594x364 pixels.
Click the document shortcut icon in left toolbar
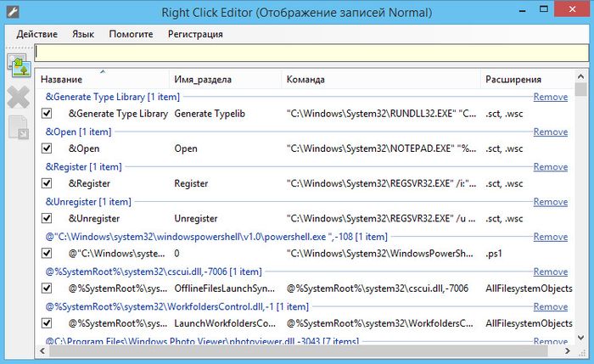point(19,127)
